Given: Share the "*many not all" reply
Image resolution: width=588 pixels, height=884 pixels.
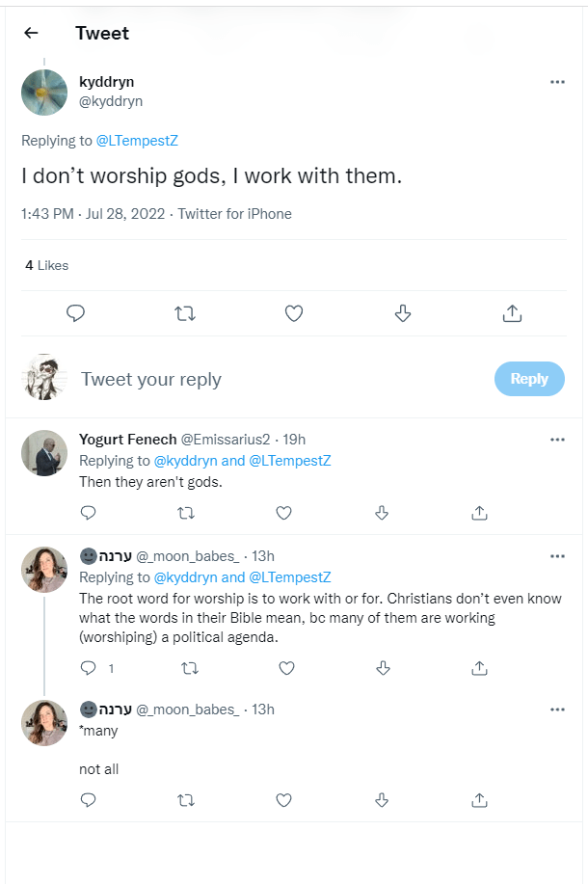Looking at the screenshot, I should pyautogui.click(x=479, y=799).
